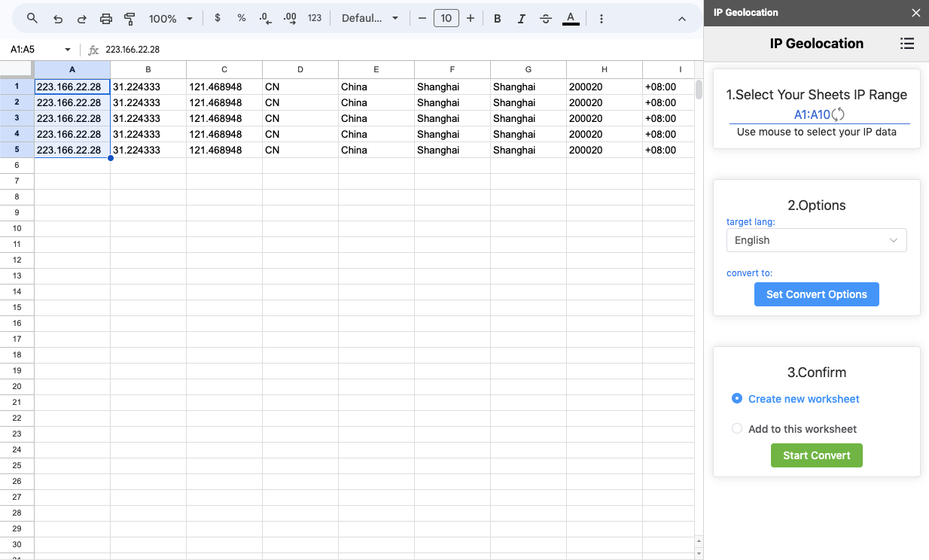This screenshot has height=560, width=929.
Task: Choose Add to this worksheet option
Action: pos(737,429)
